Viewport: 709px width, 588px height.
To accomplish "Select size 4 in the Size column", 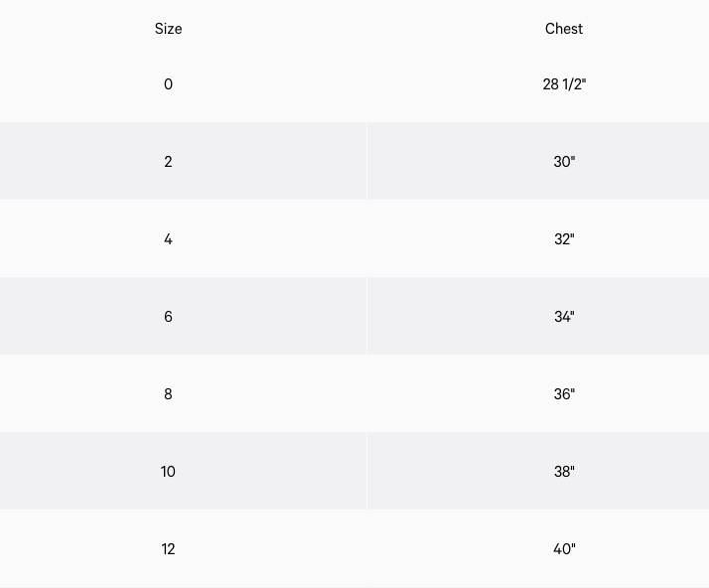I will pyautogui.click(x=168, y=239).
